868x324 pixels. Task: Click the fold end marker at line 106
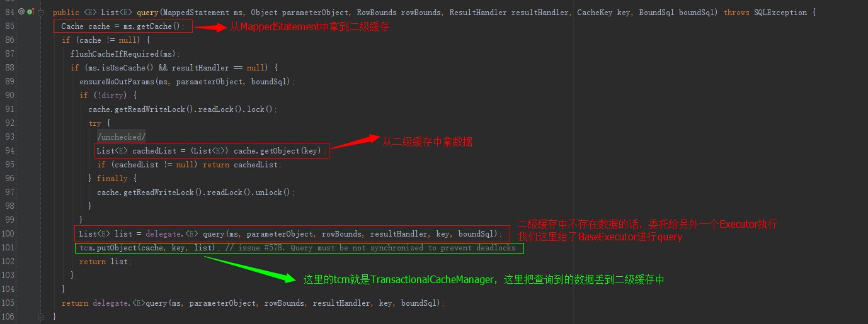pyautogui.click(x=40, y=317)
